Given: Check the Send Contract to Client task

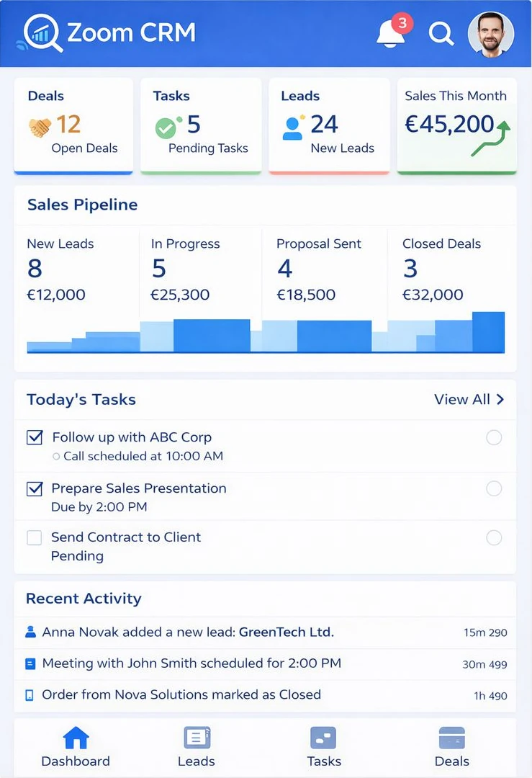Looking at the screenshot, I should (35, 537).
